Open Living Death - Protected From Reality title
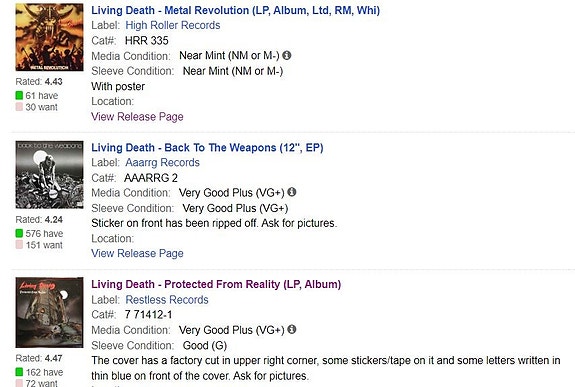Screen dimensions: 575x387 (216, 284)
